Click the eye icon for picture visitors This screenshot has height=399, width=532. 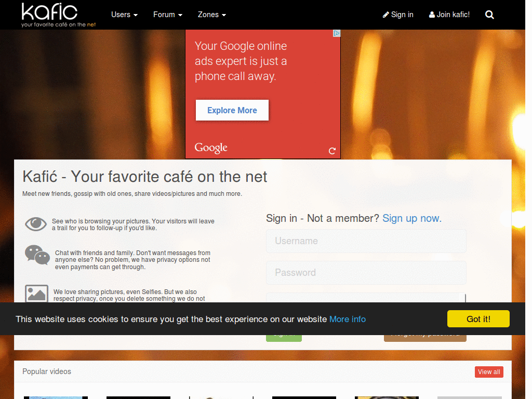click(x=36, y=224)
